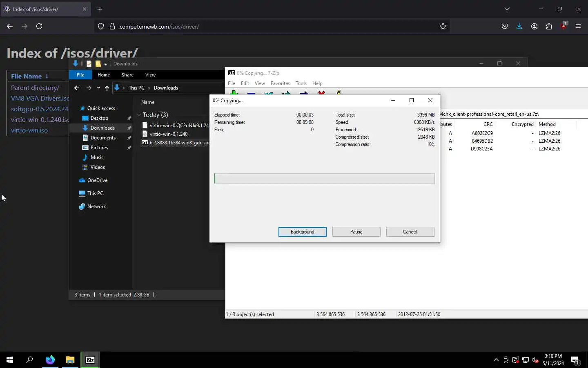
Task: Open Explorer Home ribbon tab
Action: coord(104,75)
